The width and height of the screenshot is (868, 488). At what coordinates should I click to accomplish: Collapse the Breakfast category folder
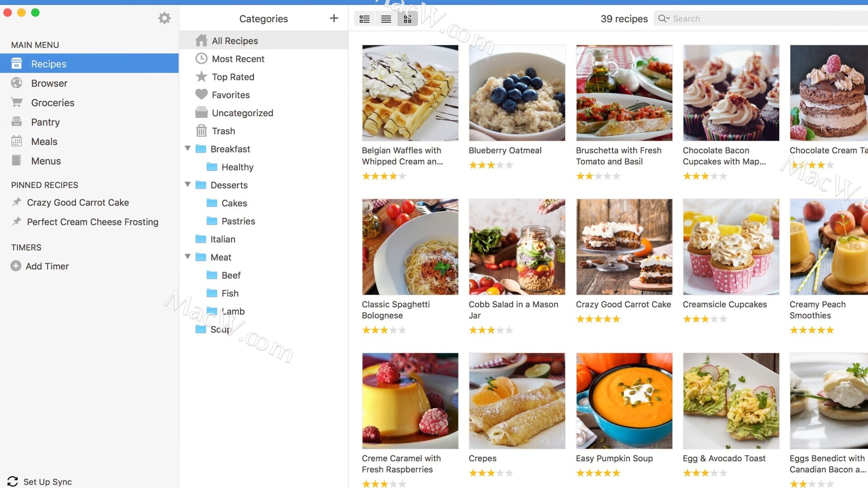coord(188,149)
